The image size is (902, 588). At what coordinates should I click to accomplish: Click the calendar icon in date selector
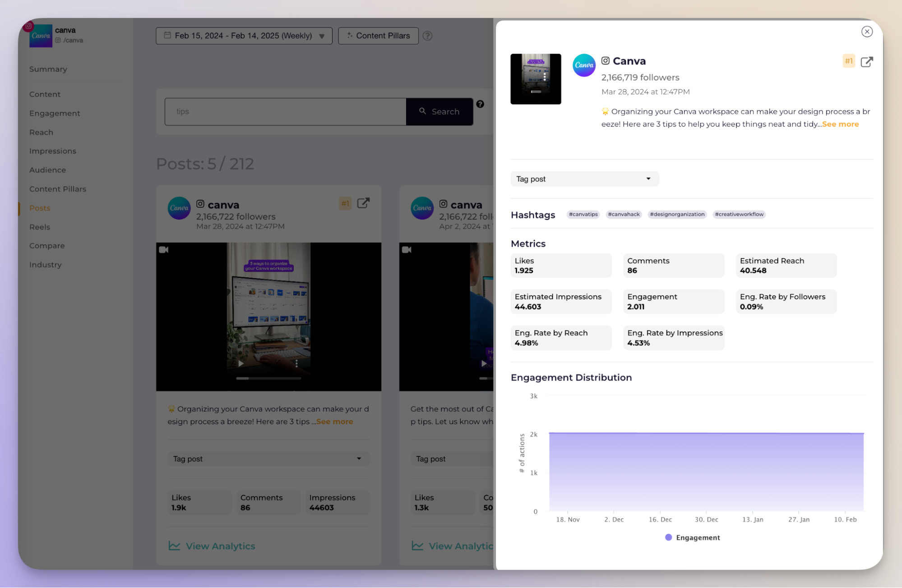tap(167, 35)
